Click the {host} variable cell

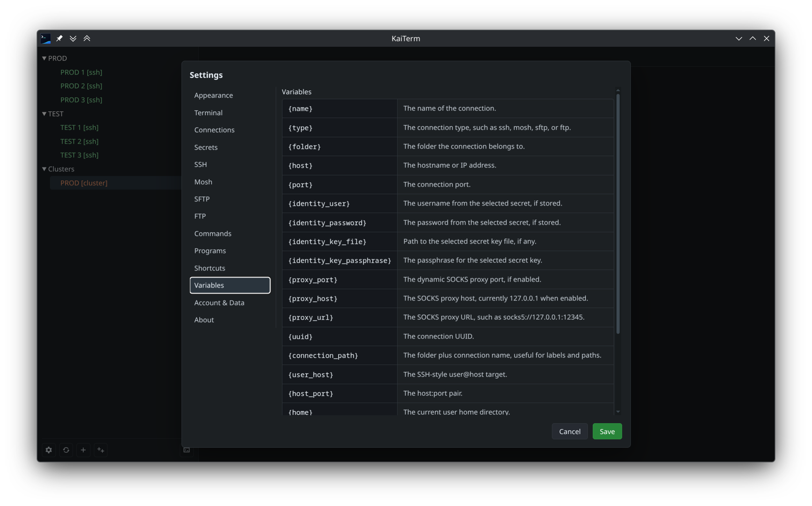coord(340,165)
